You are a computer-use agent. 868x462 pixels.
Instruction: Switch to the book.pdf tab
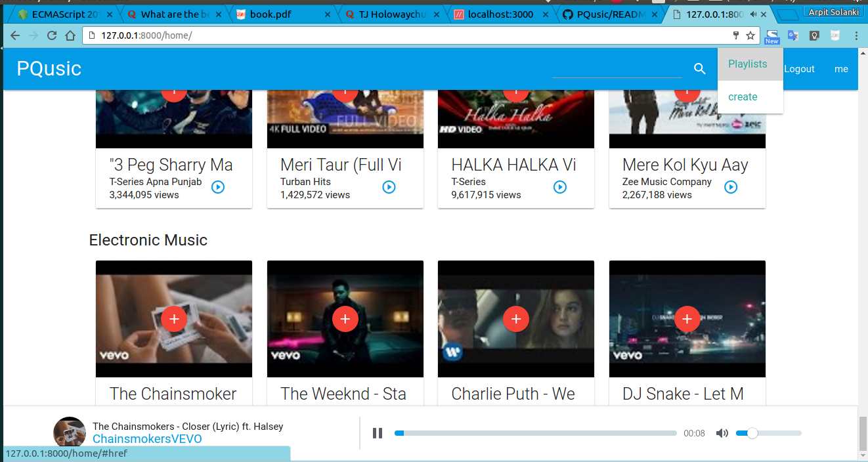coord(282,14)
